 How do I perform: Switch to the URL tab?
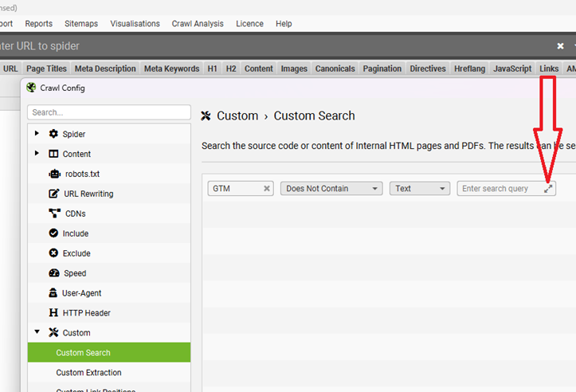click(10, 69)
